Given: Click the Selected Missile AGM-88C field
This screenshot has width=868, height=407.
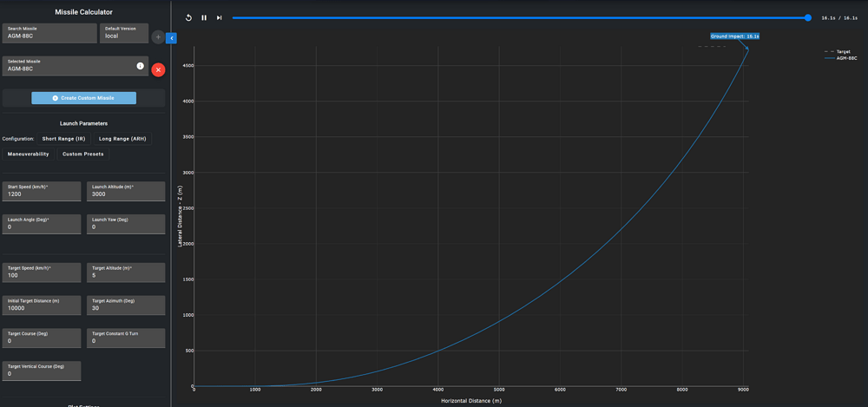Looking at the screenshot, I should [76, 66].
